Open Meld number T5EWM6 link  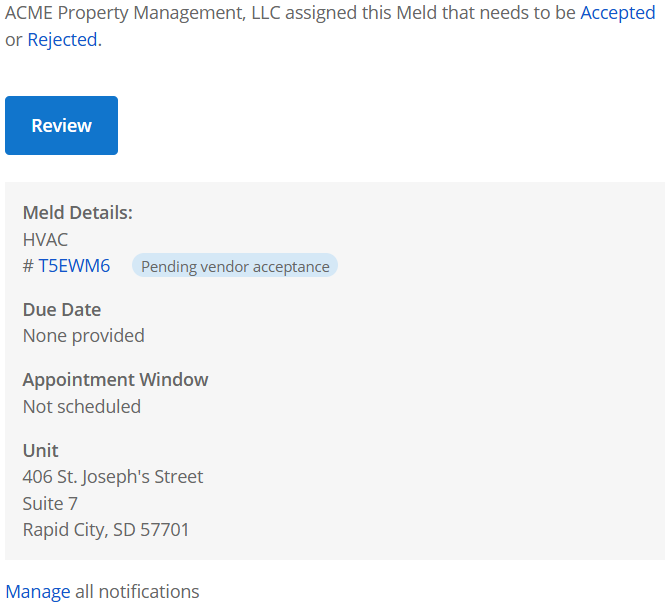[x=74, y=266]
